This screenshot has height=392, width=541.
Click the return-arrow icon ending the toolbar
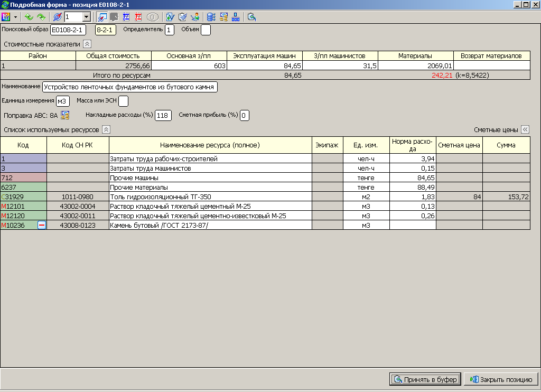[252, 16]
